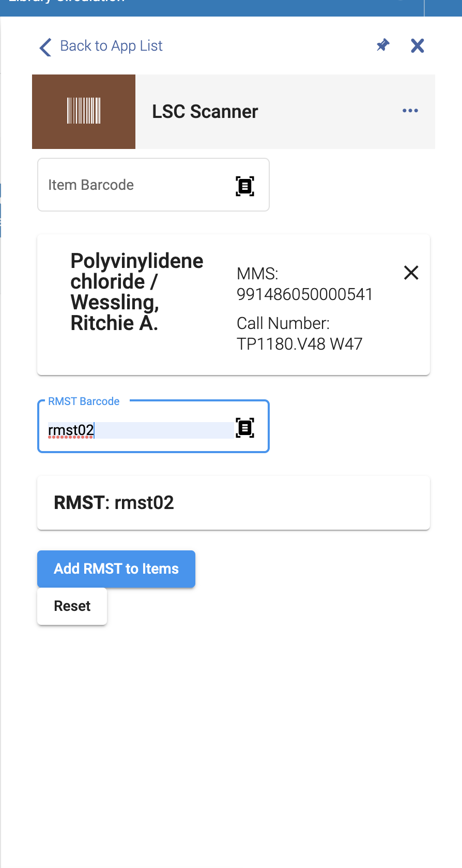
Task: Click the RMST: rmst02 result card
Action: (233, 502)
